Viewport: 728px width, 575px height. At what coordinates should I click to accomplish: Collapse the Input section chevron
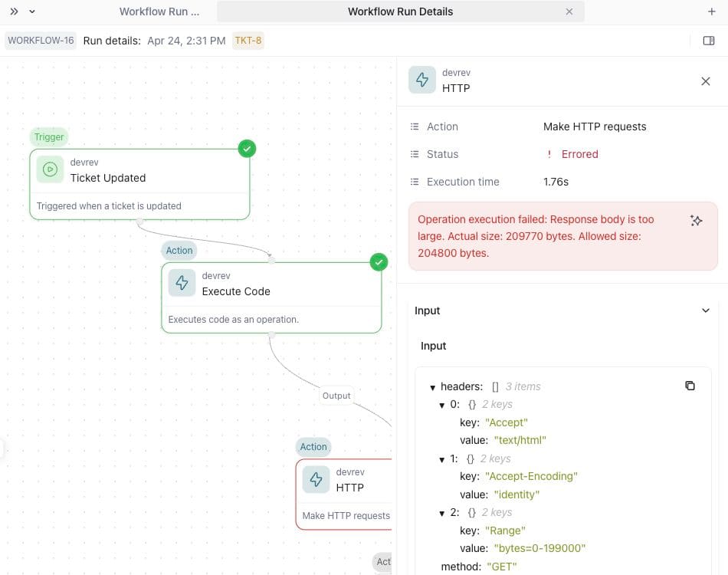click(706, 310)
